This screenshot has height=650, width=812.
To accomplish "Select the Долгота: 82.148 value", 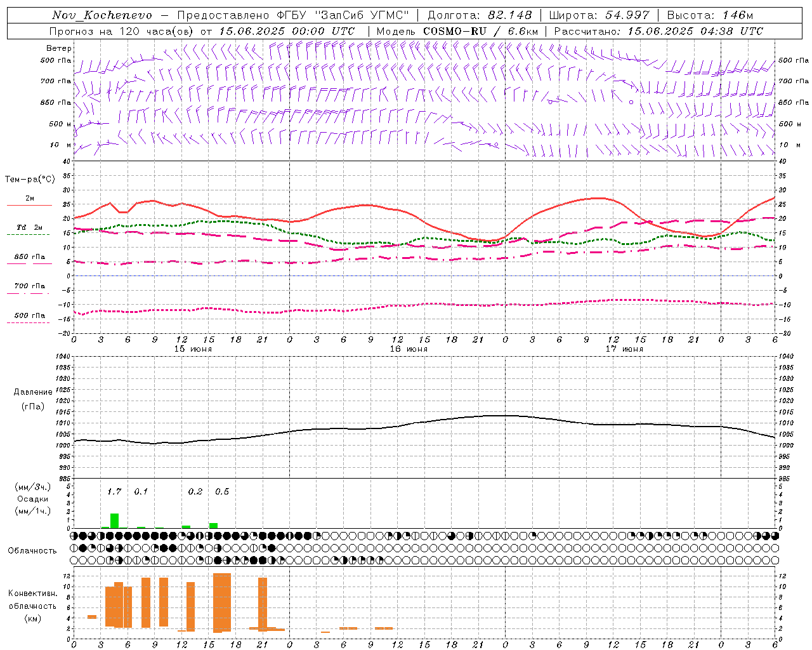I will pos(480,15).
